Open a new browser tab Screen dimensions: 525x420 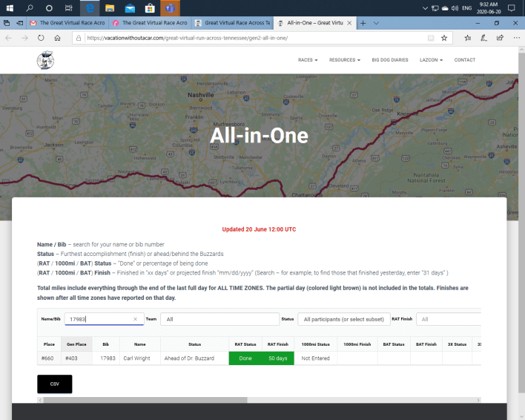363,23
